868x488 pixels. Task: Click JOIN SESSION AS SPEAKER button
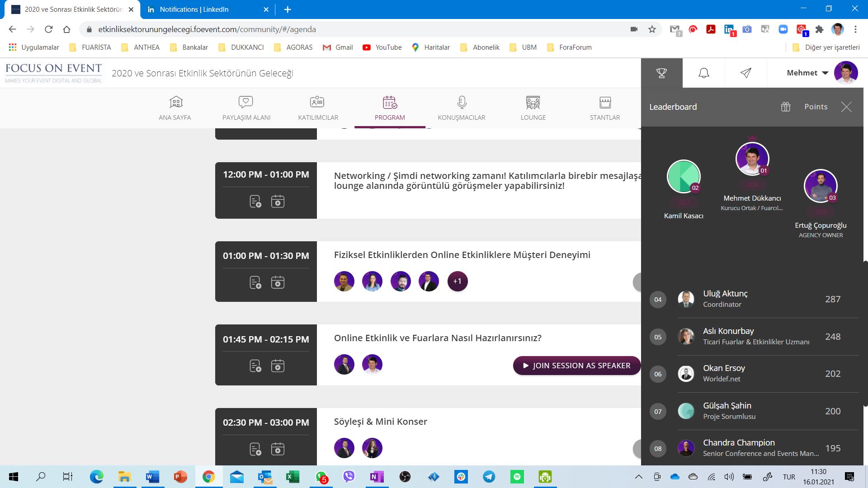point(576,366)
